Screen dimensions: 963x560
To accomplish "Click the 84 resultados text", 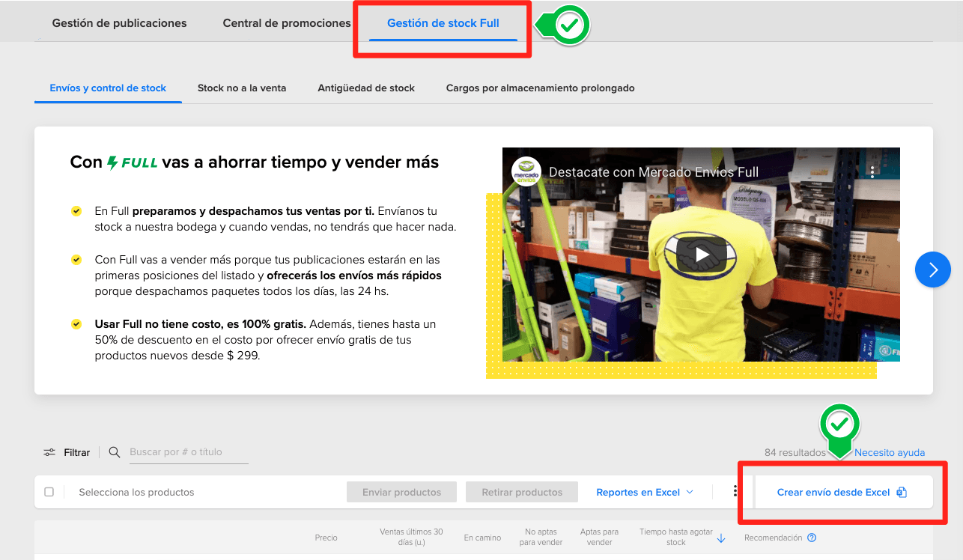I will point(795,452).
